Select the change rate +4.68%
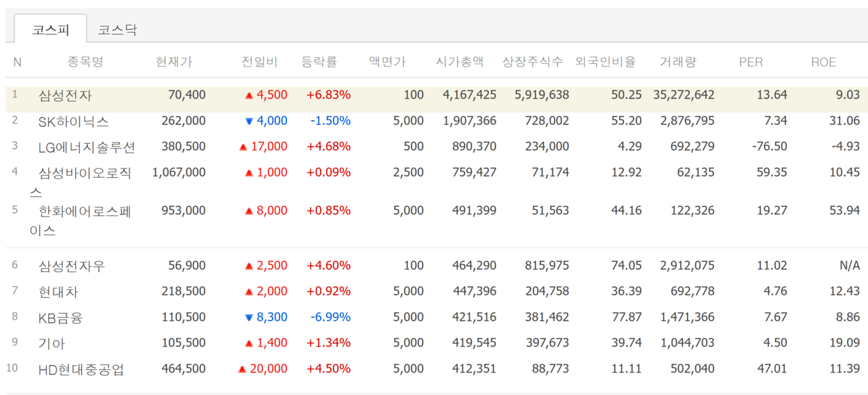 tap(328, 147)
